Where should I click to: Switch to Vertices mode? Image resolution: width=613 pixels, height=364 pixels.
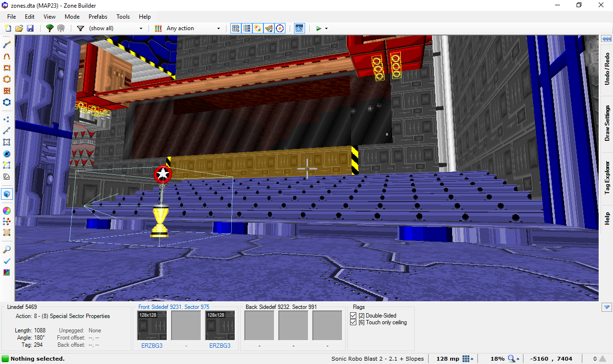7,119
